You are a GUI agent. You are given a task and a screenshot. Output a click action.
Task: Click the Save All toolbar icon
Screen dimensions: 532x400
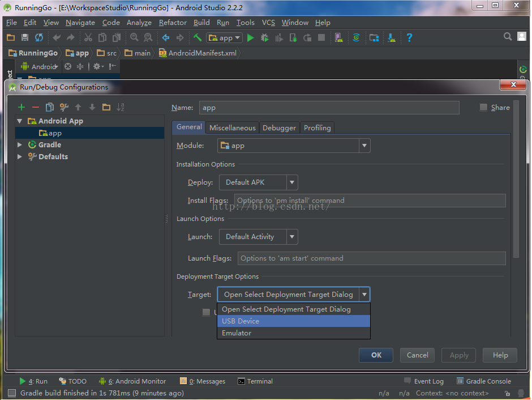tap(25, 37)
